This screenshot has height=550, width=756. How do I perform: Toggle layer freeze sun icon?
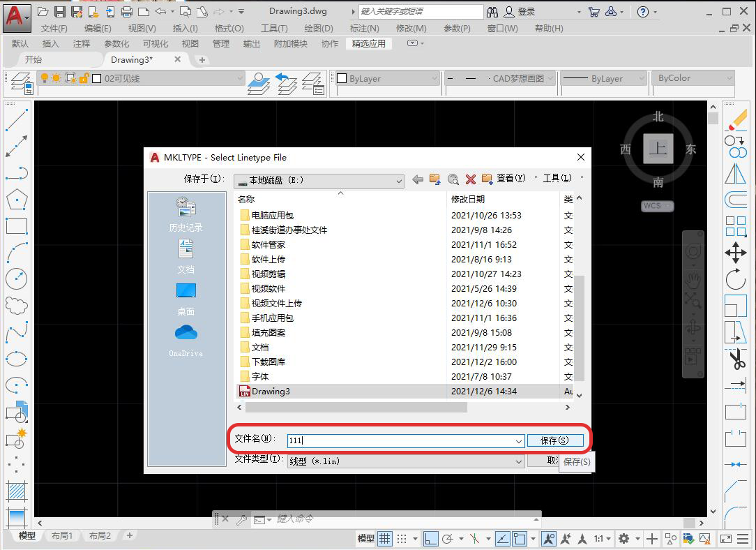point(56,78)
